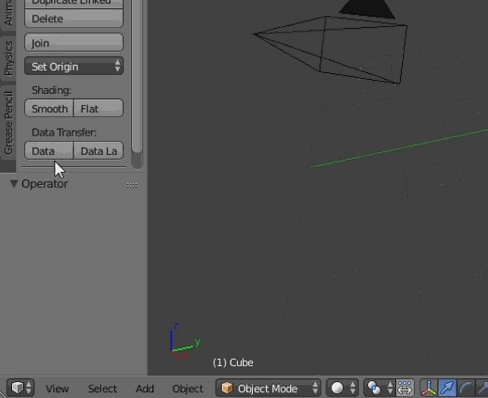Click the "Data Transfer:" label
488x398 pixels.
click(x=64, y=132)
